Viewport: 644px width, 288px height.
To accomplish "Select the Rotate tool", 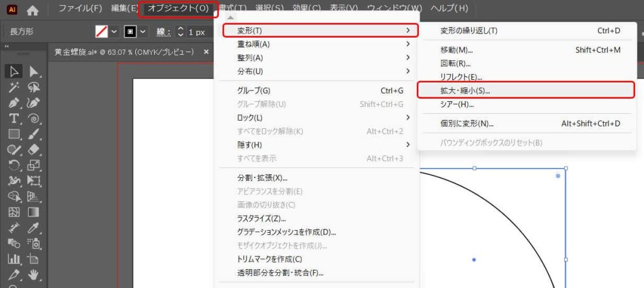I will click(x=14, y=165).
